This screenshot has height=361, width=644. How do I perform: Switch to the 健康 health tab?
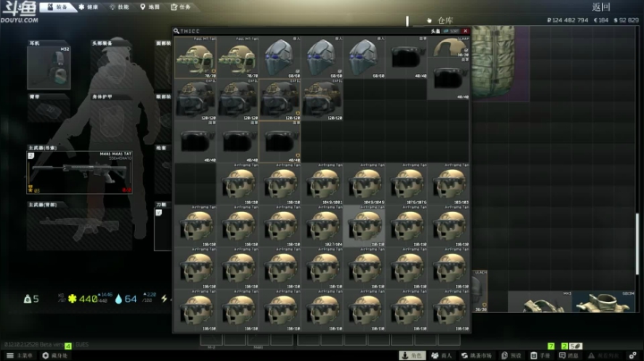tap(89, 6)
